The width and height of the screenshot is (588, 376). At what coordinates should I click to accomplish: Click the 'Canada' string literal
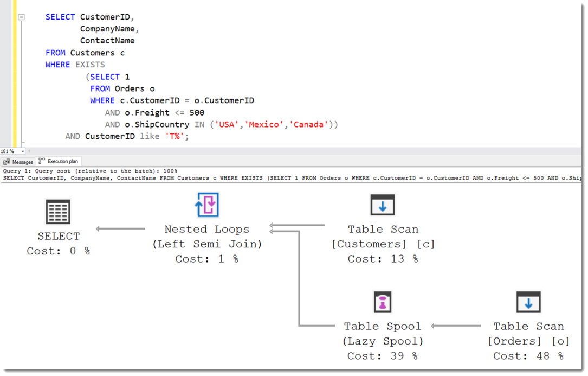tap(308, 124)
